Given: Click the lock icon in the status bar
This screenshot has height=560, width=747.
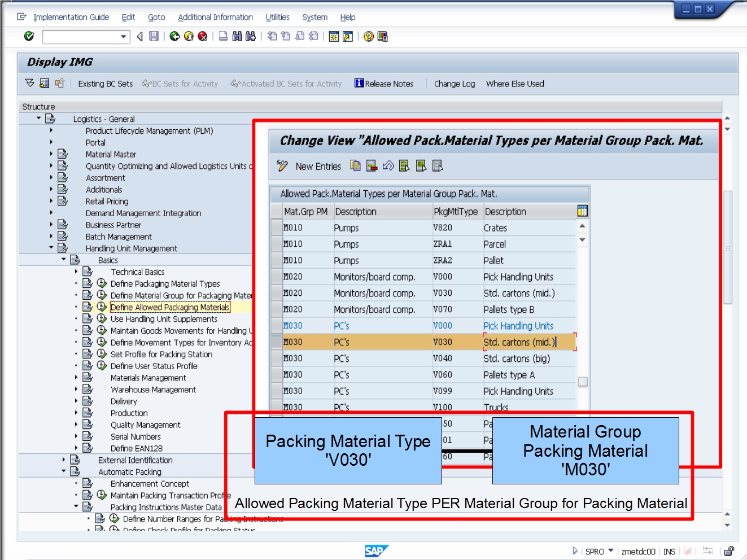Looking at the screenshot, I should (729, 551).
